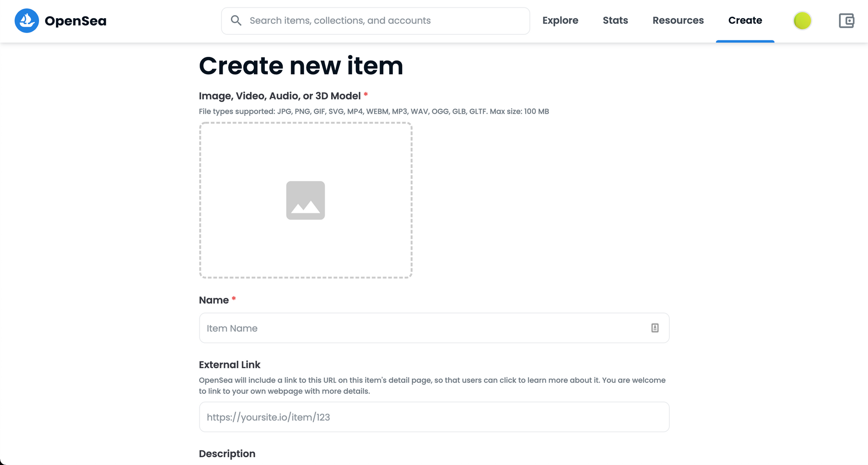This screenshot has height=465, width=868.
Task: Select the Create tab
Action: (x=745, y=20)
